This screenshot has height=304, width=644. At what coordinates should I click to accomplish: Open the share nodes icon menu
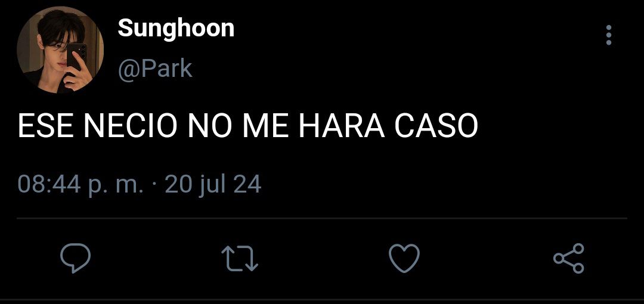pyautogui.click(x=568, y=258)
